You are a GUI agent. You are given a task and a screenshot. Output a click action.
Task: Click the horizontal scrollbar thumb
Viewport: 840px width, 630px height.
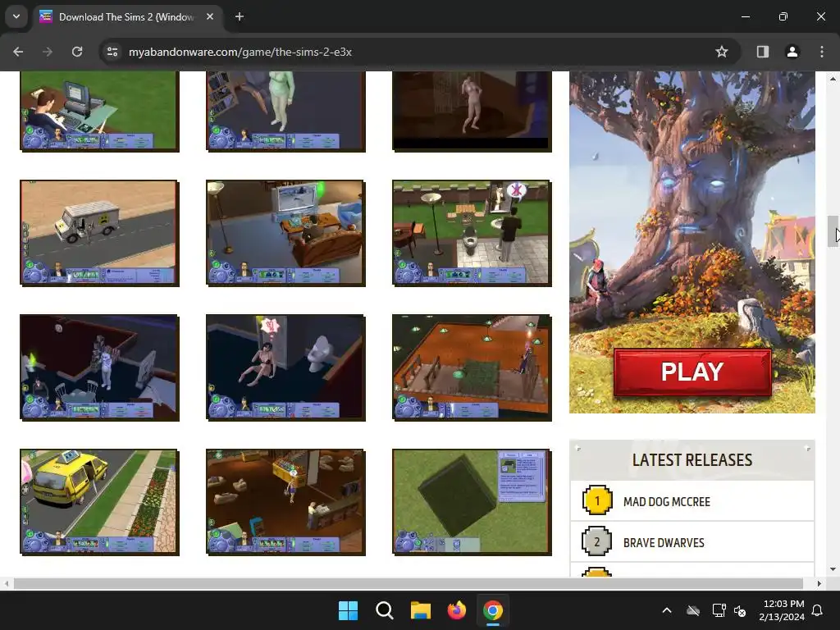click(409, 583)
